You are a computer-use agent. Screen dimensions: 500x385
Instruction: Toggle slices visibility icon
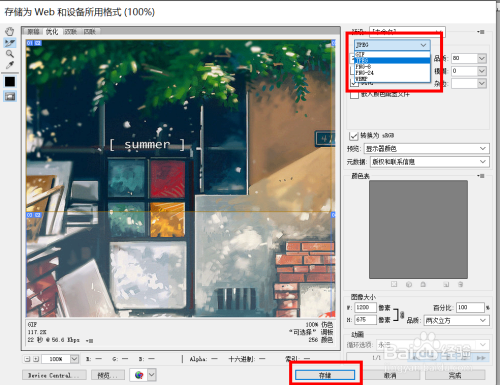coord(10,96)
